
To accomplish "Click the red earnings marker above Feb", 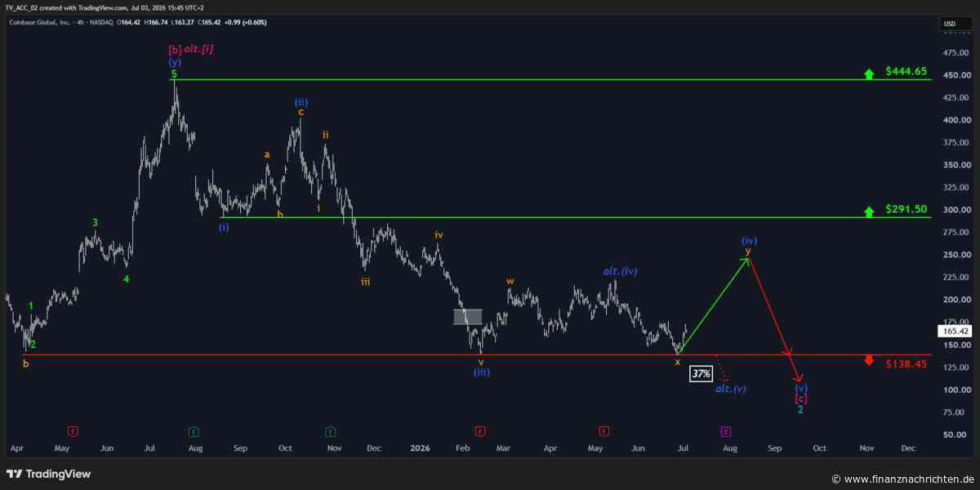I will tap(480, 430).
